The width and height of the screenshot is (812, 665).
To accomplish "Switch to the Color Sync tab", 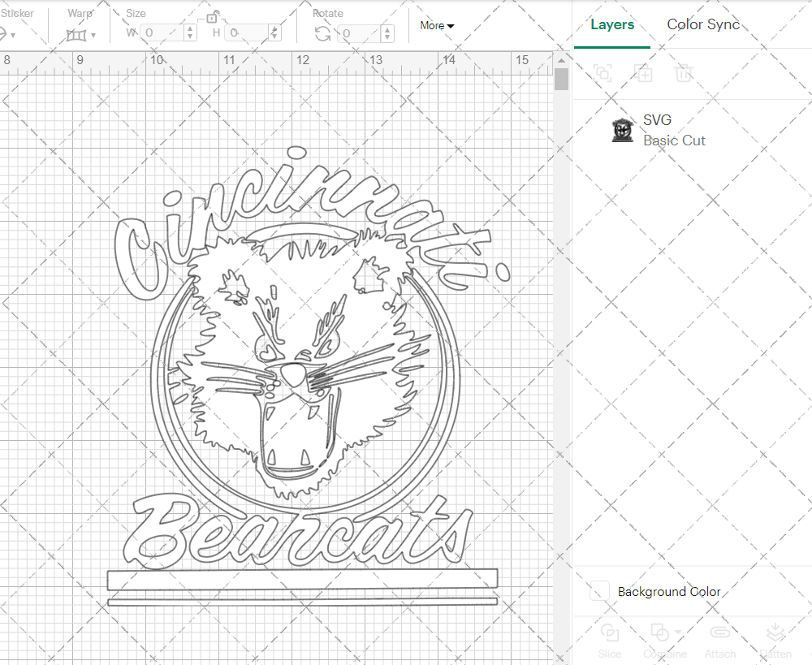I will (x=703, y=24).
